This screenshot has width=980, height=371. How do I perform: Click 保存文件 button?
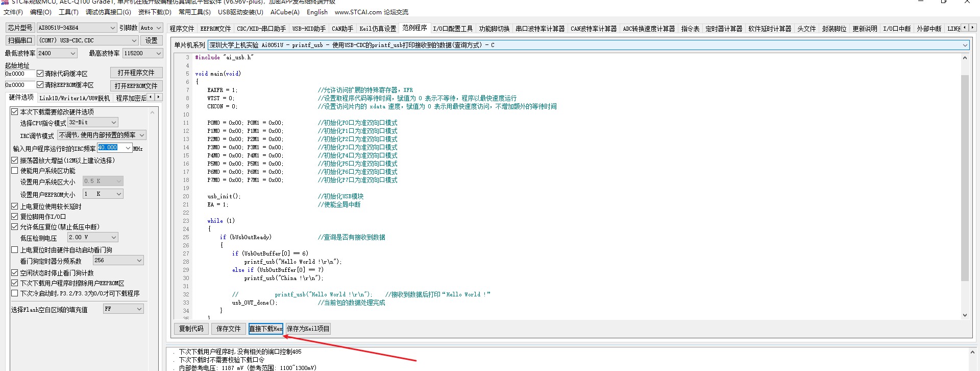(x=228, y=329)
